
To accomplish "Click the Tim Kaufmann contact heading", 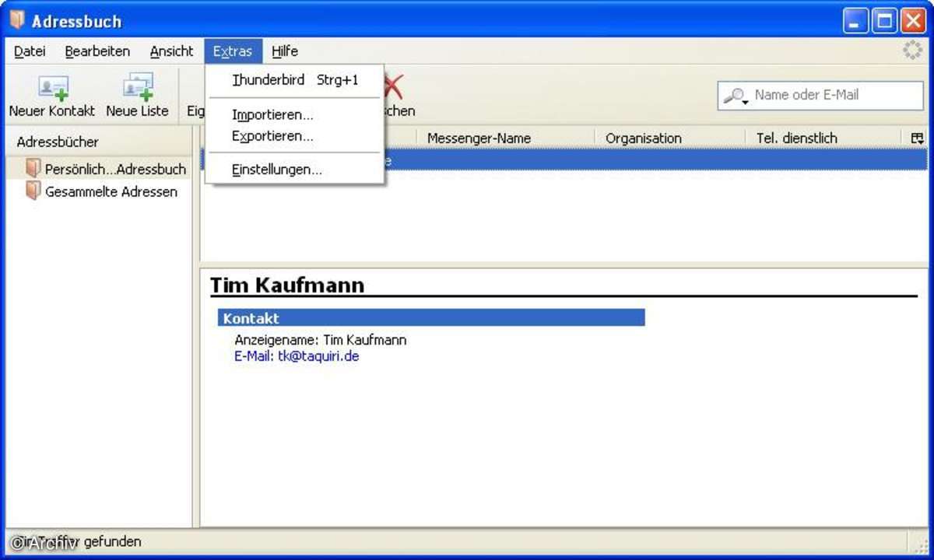I will point(287,285).
